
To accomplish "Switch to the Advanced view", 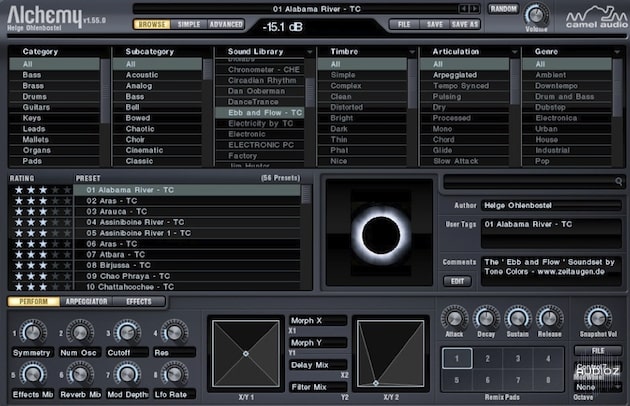I will coord(226,24).
